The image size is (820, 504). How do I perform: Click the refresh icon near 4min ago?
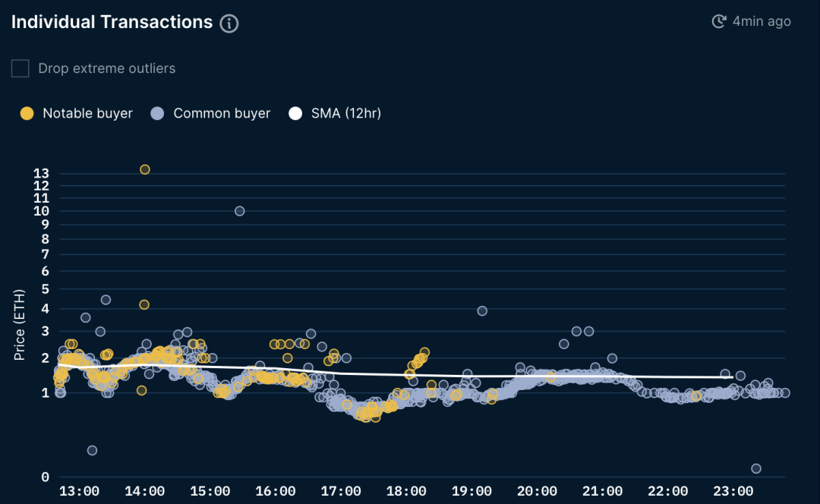click(x=719, y=21)
